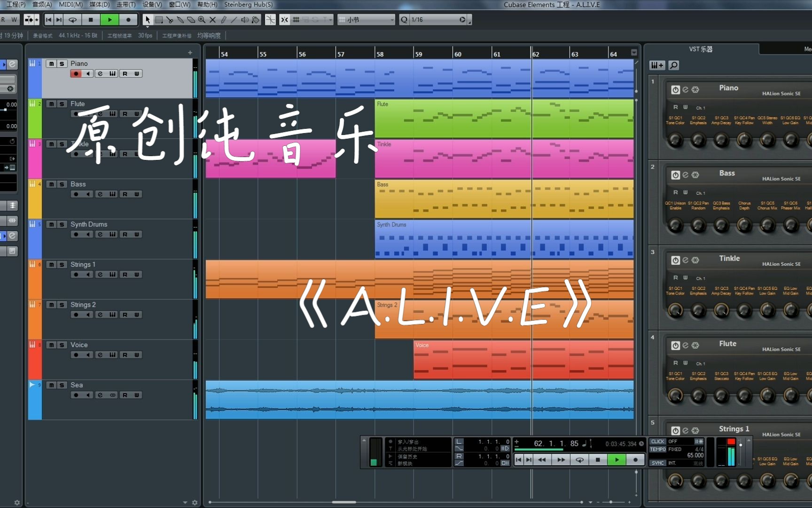812x508 pixels.
Task: Mute the Flute track
Action: click(51, 104)
